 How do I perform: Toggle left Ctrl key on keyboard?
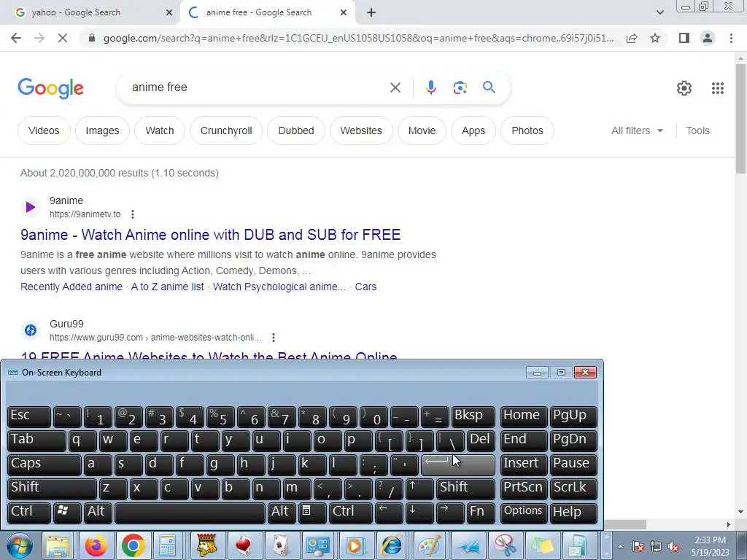29,513
